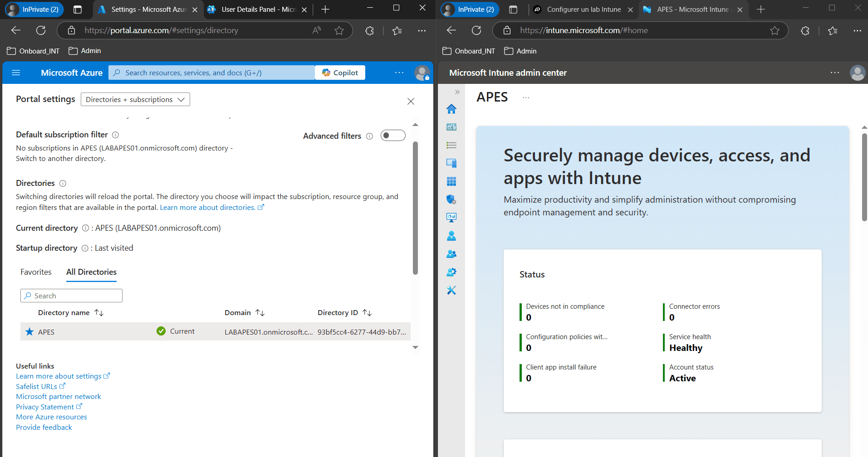Click the Copilot button in Azure
This screenshot has height=457, width=868.
pos(340,73)
